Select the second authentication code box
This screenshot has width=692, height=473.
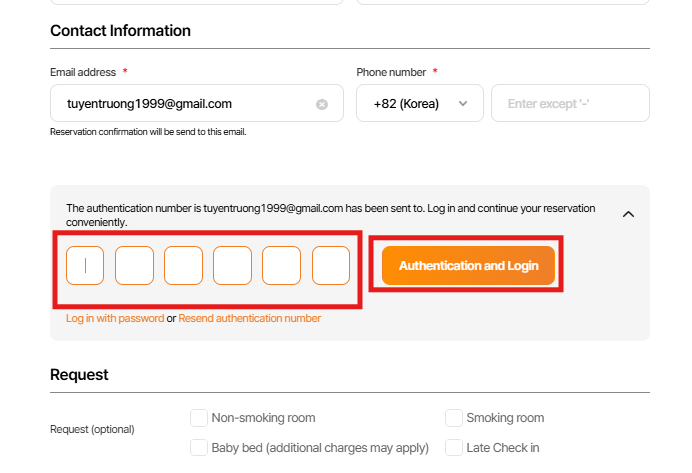[134, 266]
